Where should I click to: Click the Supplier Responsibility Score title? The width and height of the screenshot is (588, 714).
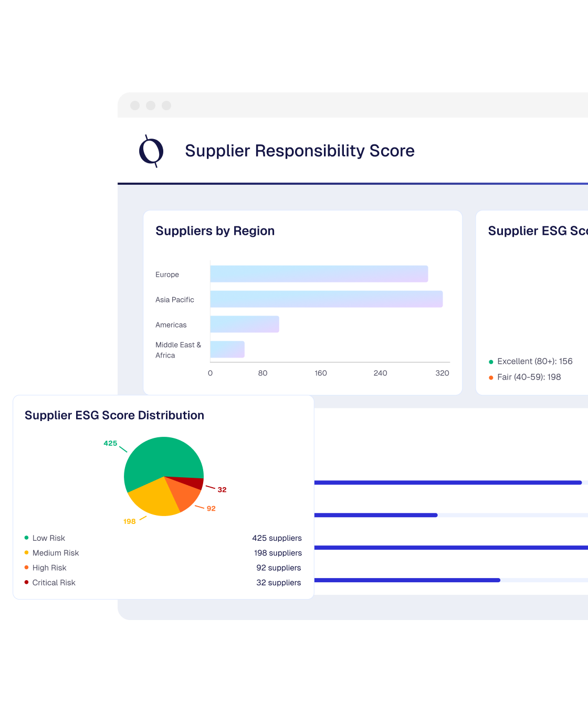point(300,151)
